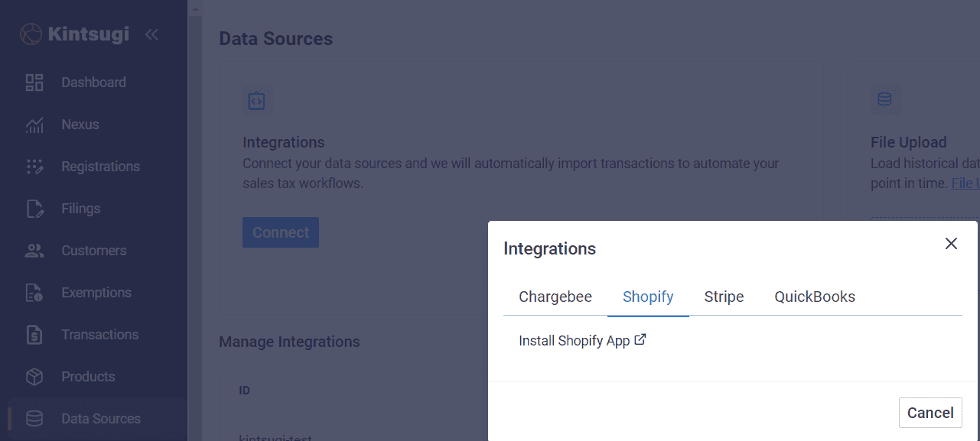Click the Connect button
980x441 pixels.
tap(280, 232)
